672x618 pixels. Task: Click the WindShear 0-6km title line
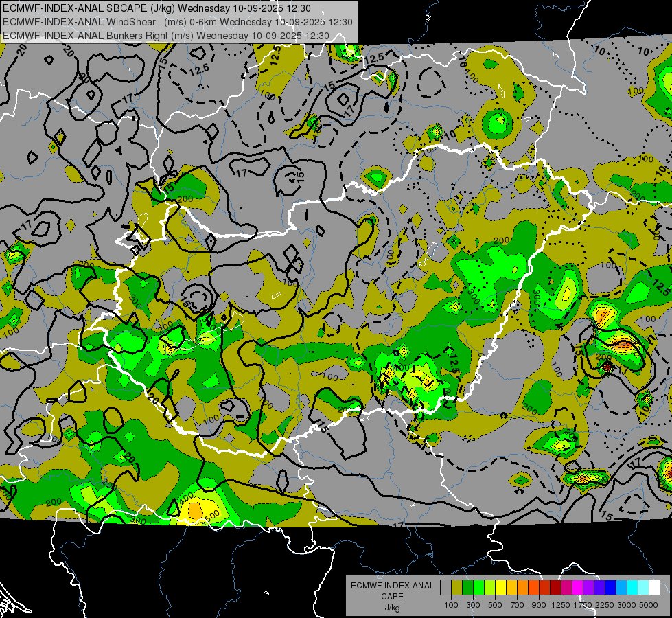pos(177,22)
